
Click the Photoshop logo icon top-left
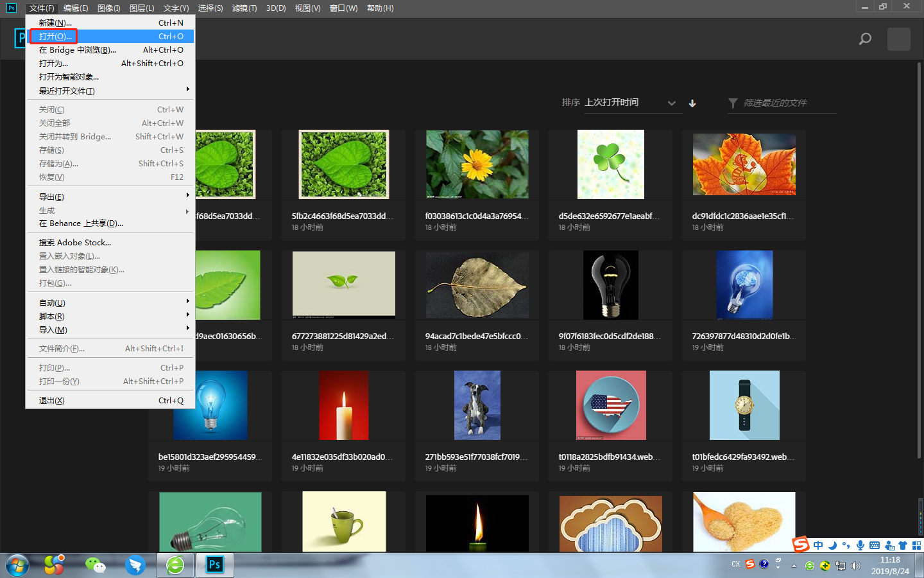10,8
